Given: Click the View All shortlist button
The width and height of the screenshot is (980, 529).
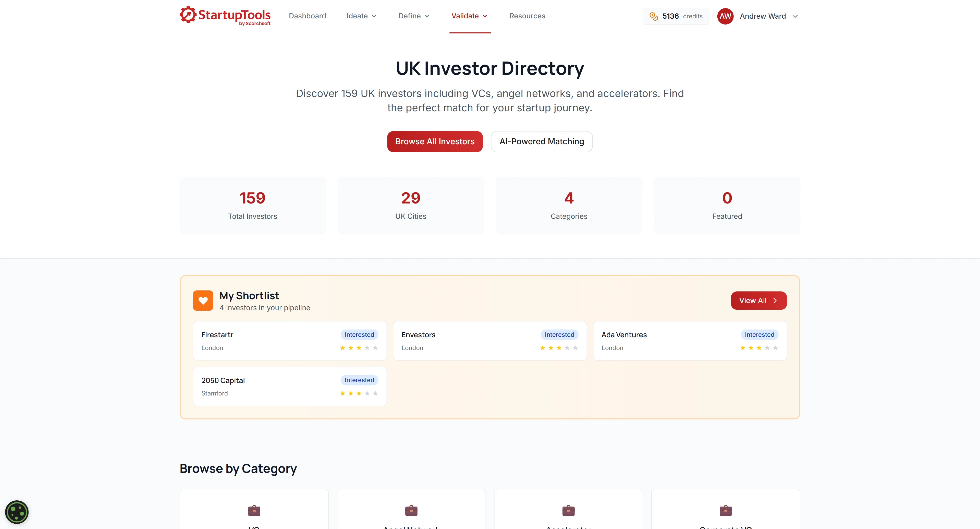Looking at the screenshot, I should tap(758, 301).
